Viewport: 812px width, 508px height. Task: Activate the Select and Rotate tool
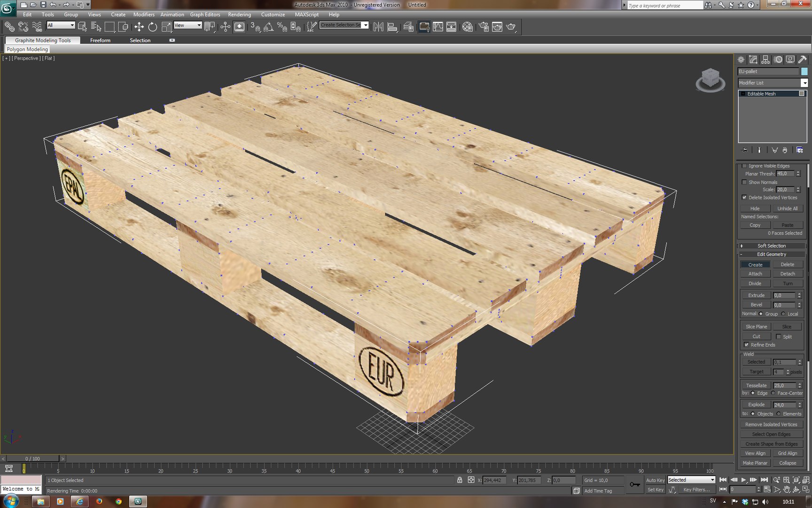(153, 27)
